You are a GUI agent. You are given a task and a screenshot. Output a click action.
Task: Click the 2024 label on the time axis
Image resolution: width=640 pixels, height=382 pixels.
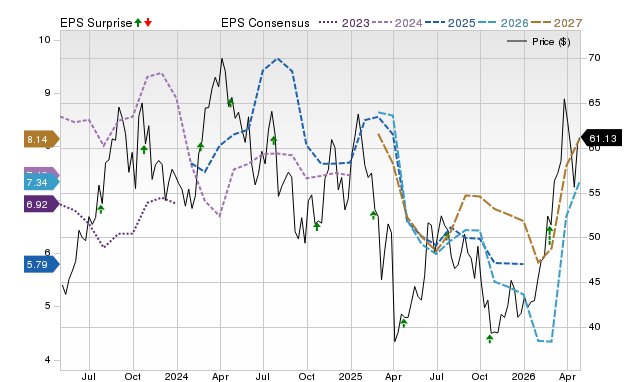(176, 376)
